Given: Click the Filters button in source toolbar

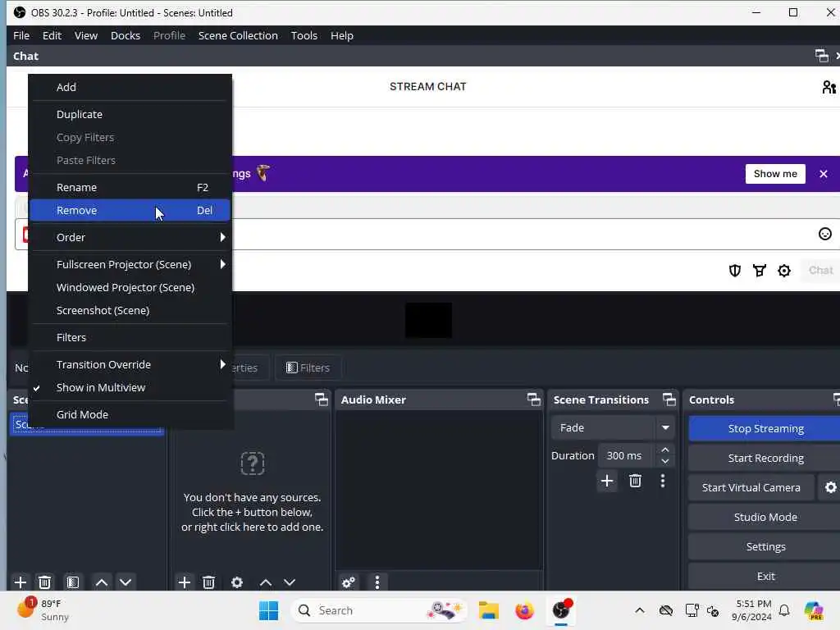Looking at the screenshot, I should pyautogui.click(x=308, y=367).
